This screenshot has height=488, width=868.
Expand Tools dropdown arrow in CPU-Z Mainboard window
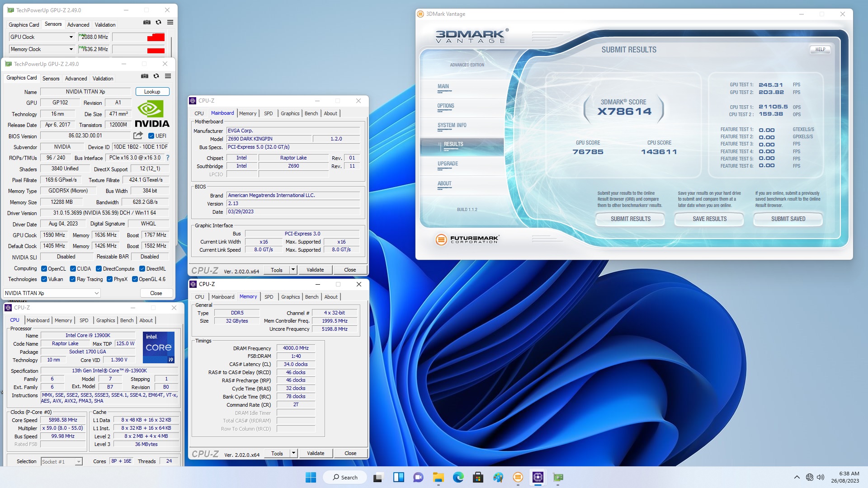point(293,270)
